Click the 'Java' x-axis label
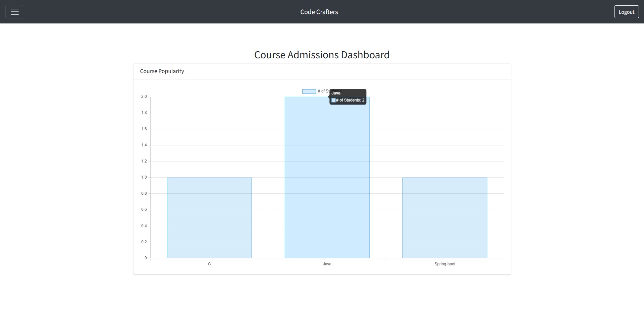 coord(327,264)
